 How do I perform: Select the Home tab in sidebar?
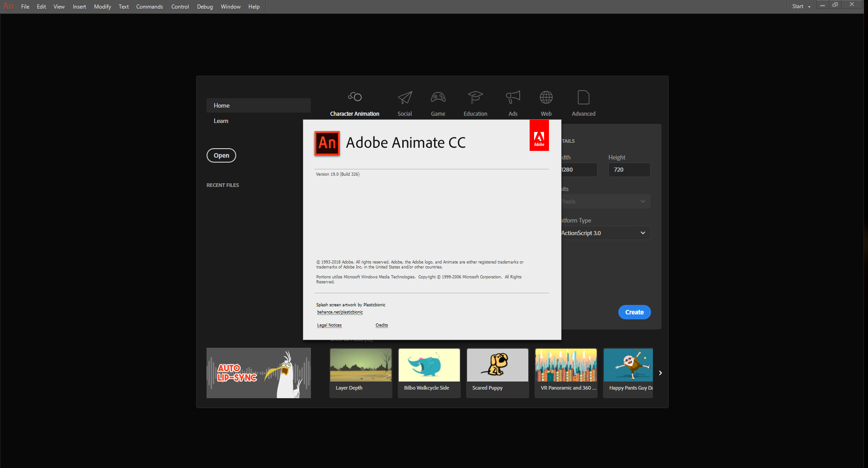pyautogui.click(x=258, y=105)
